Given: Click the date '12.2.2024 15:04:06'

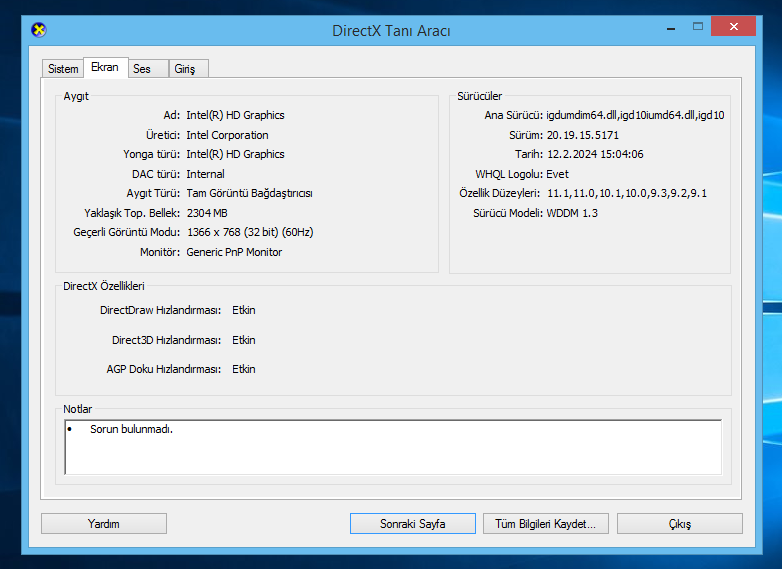Looking at the screenshot, I should 595,154.
